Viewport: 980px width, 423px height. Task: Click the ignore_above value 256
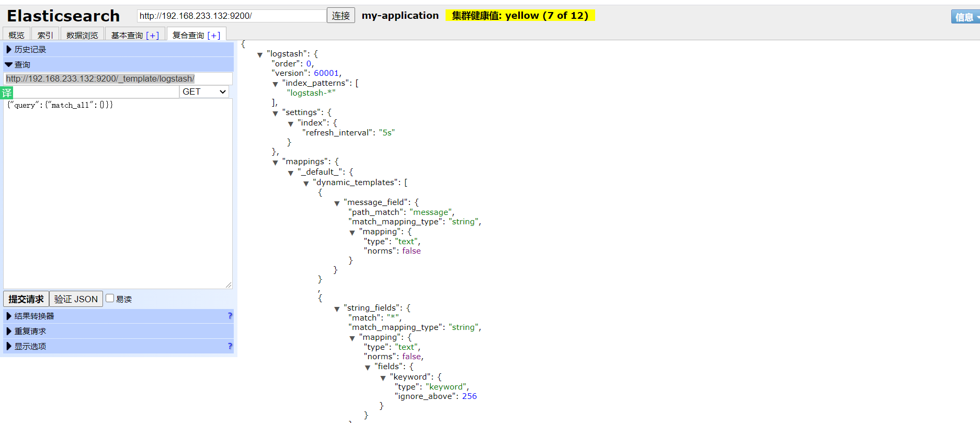(470, 396)
